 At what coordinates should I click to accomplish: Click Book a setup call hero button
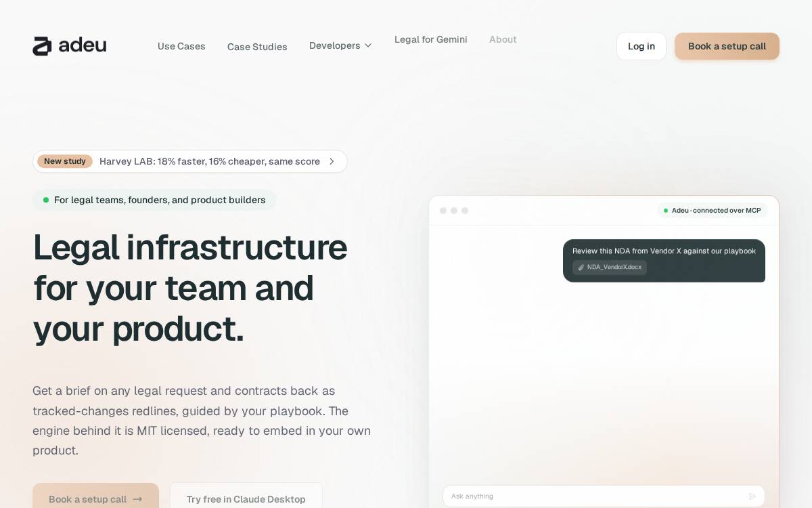[95, 499]
